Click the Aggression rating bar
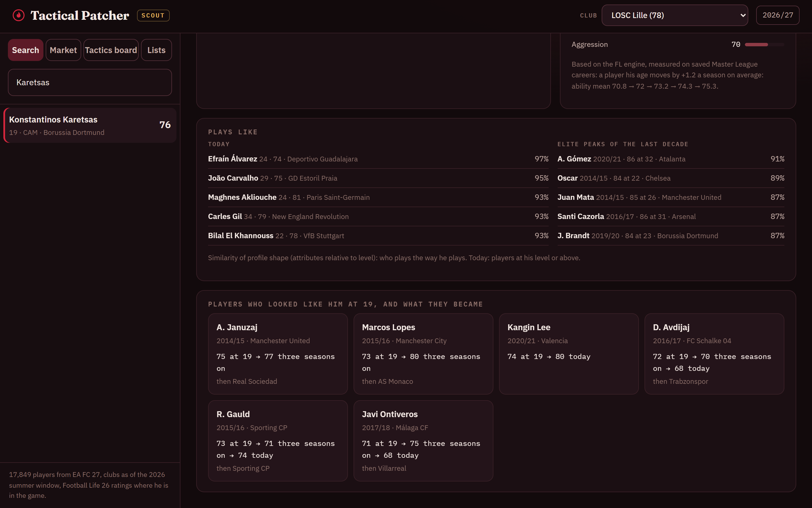This screenshot has width=812, height=508. coord(764,44)
